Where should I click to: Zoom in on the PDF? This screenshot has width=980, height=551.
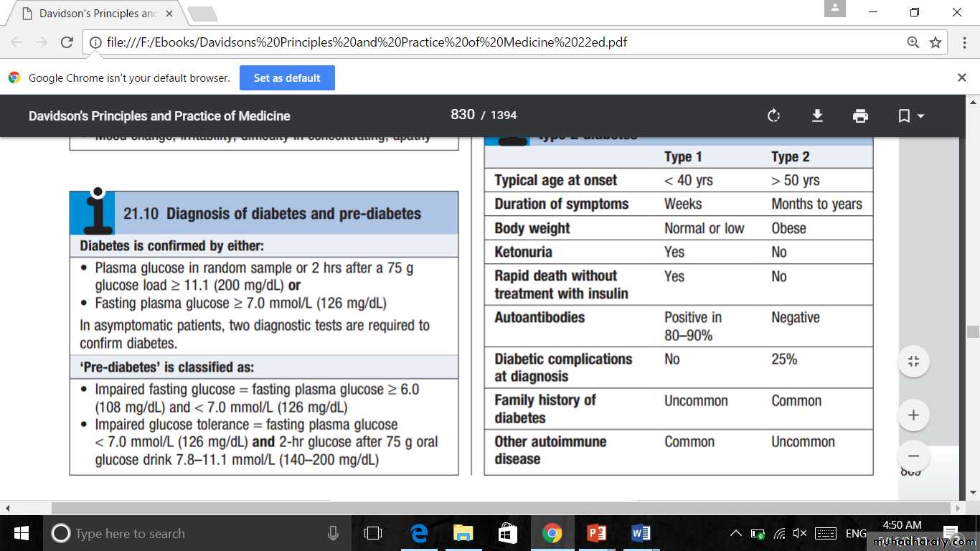click(x=913, y=415)
